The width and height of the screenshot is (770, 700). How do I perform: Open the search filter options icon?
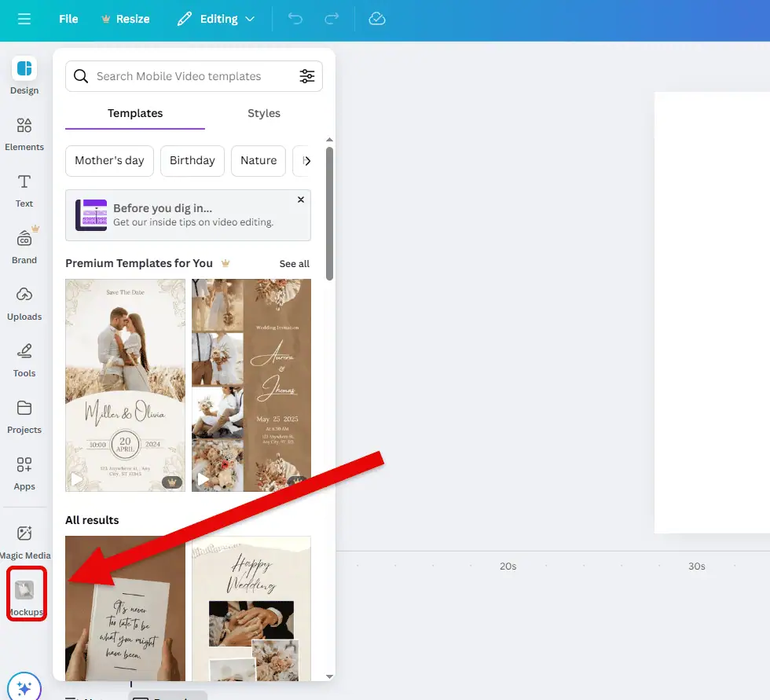[306, 76]
